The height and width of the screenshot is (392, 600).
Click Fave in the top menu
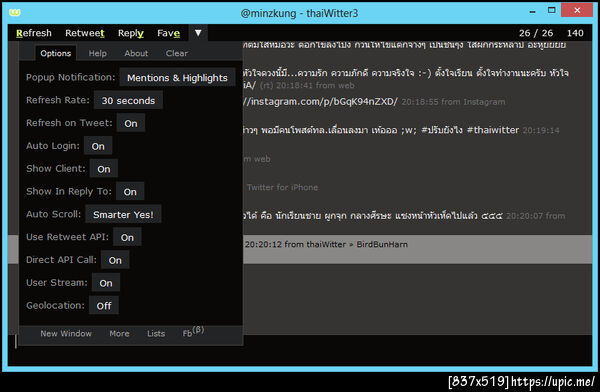168,33
